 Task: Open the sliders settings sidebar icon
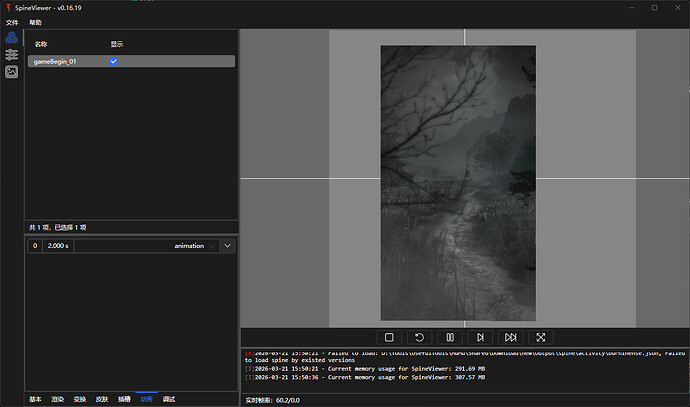[x=11, y=54]
